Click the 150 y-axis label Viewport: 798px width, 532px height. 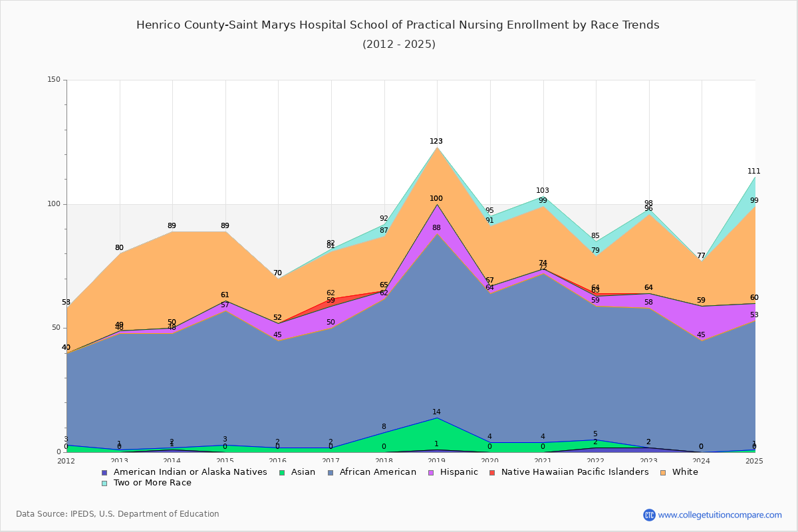pos(54,80)
